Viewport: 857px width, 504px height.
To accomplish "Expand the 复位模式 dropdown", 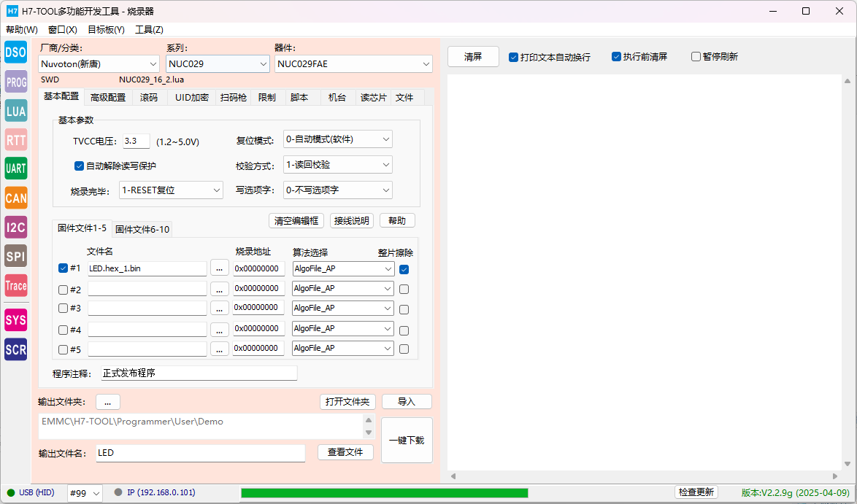I will 338,139.
